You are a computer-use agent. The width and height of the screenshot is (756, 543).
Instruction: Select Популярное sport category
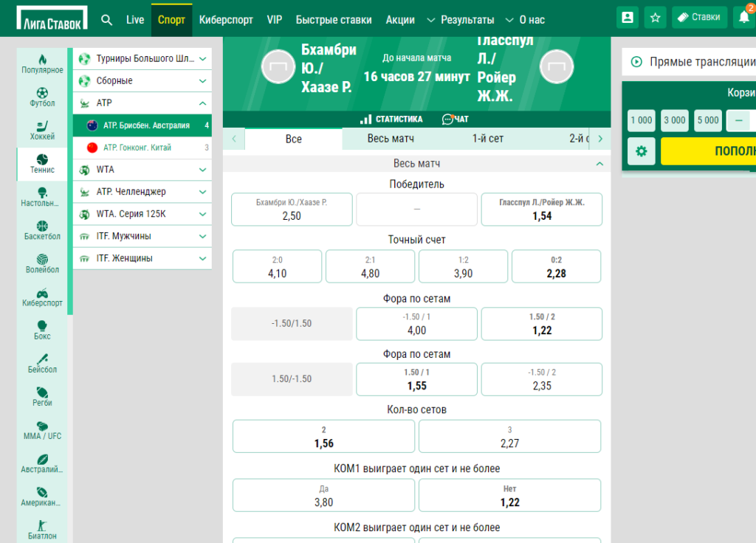(x=42, y=64)
